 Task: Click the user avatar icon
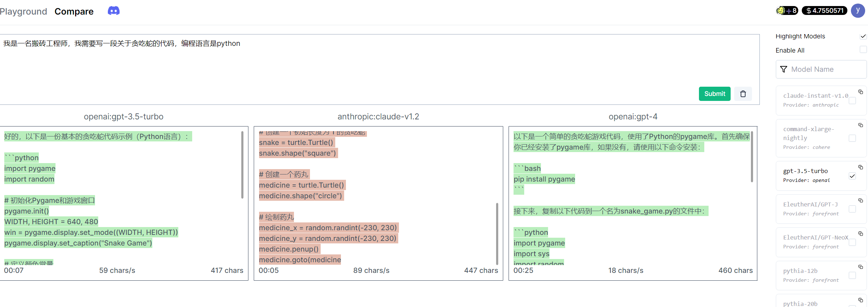(x=858, y=11)
